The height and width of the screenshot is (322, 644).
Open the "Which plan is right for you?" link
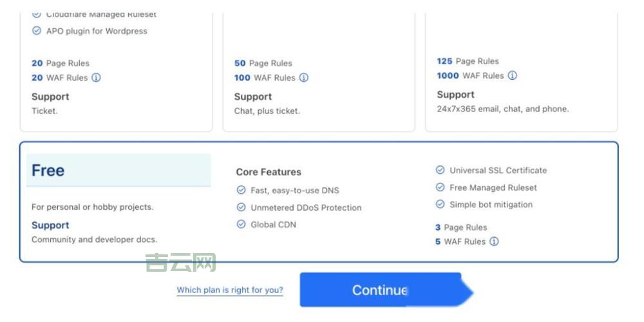(230, 290)
